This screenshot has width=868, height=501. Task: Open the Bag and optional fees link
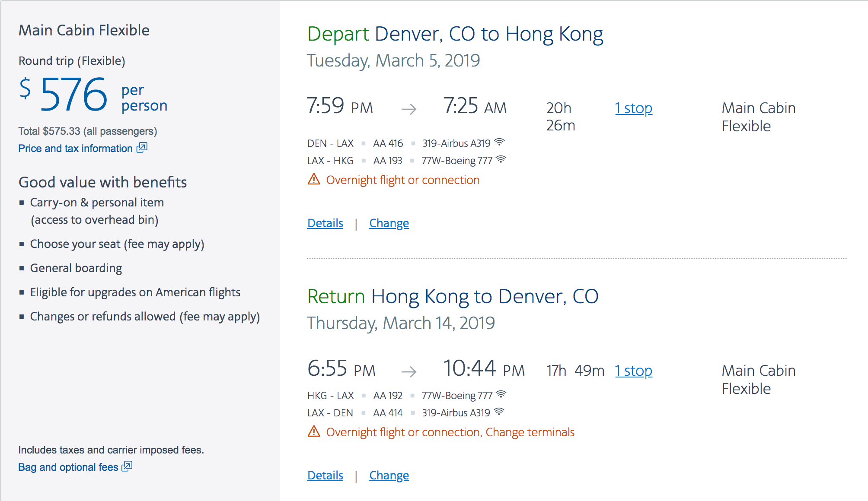click(68, 467)
